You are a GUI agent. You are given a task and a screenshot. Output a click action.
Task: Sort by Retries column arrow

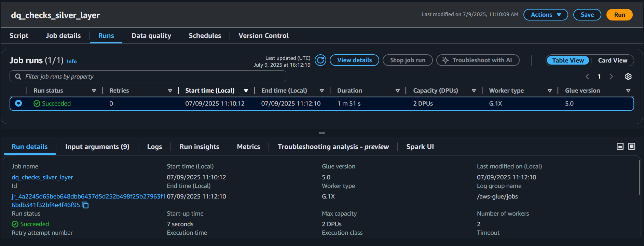[170, 91]
